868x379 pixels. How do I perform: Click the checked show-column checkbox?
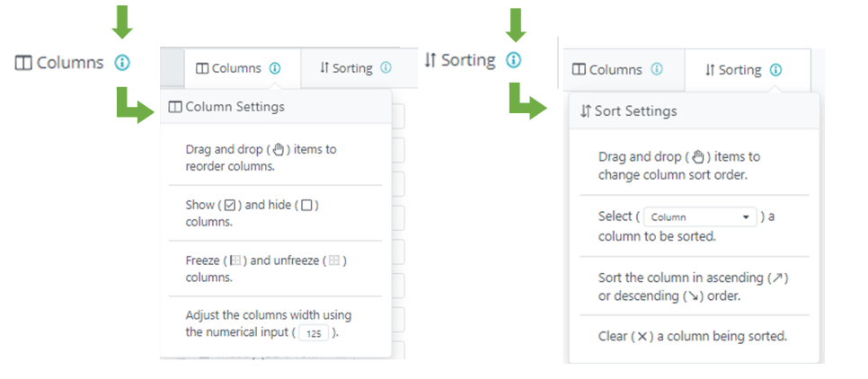[x=229, y=206]
